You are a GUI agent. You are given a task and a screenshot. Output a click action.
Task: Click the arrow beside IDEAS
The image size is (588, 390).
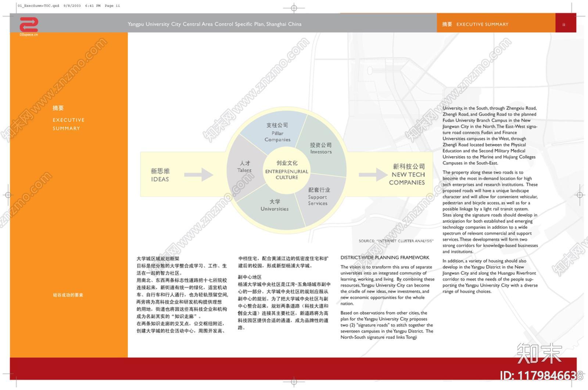[x=198, y=174]
